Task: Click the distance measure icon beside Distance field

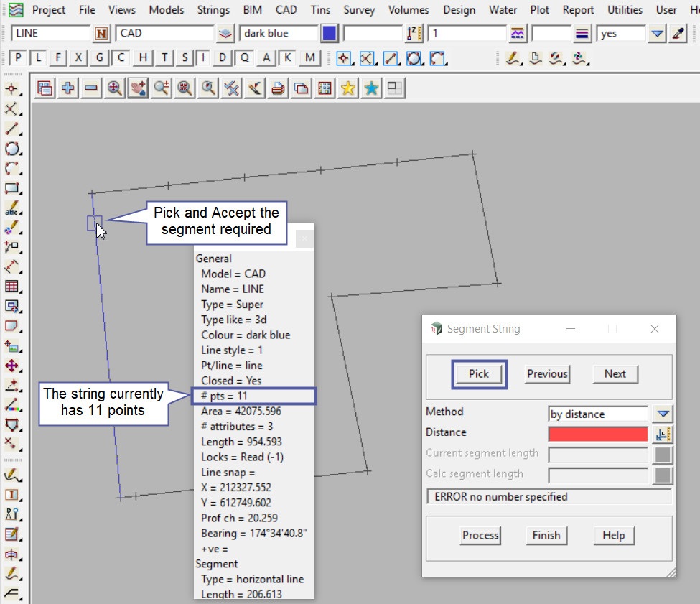Action: [663, 434]
